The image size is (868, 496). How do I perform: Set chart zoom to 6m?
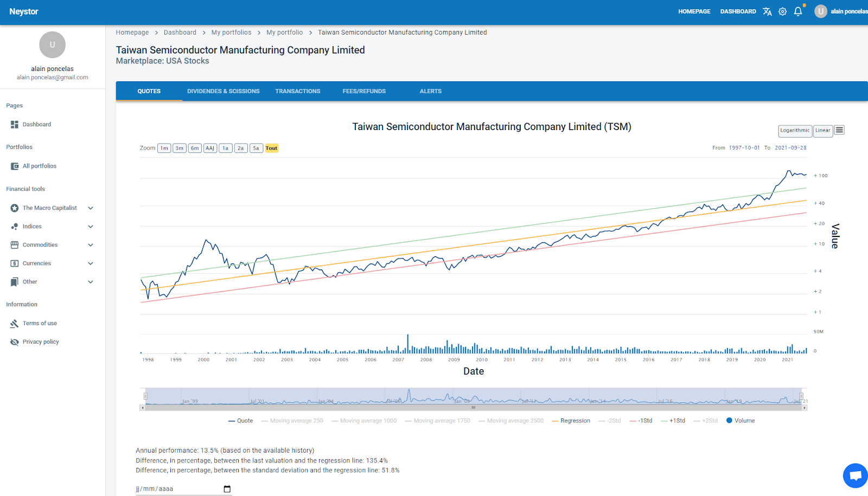click(195, 148)
